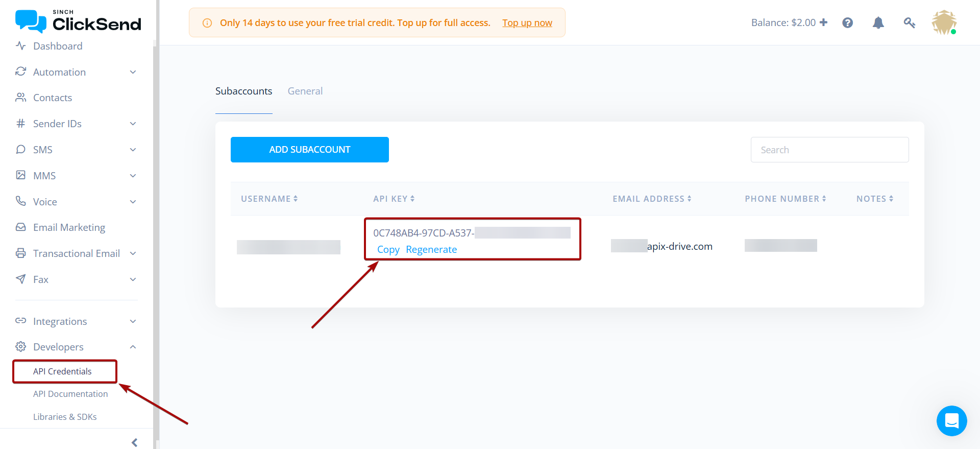
Task: Expand the MMS menu chevron
Action: 133,176
